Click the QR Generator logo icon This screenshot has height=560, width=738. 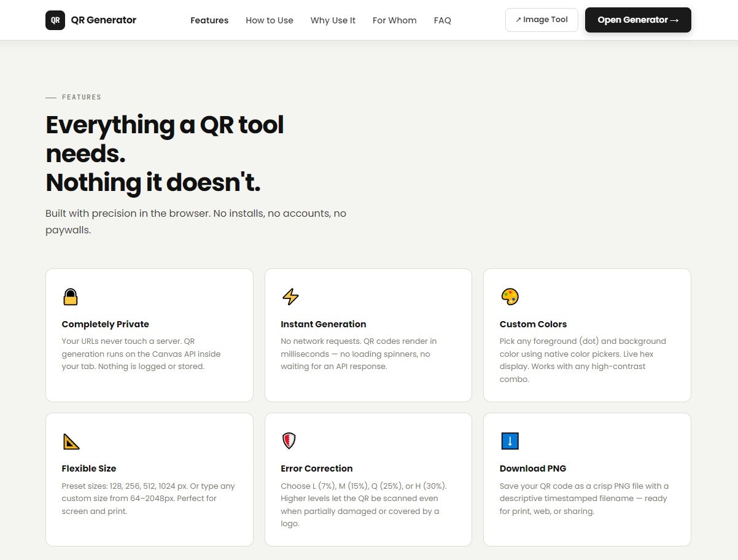point(55,20)
